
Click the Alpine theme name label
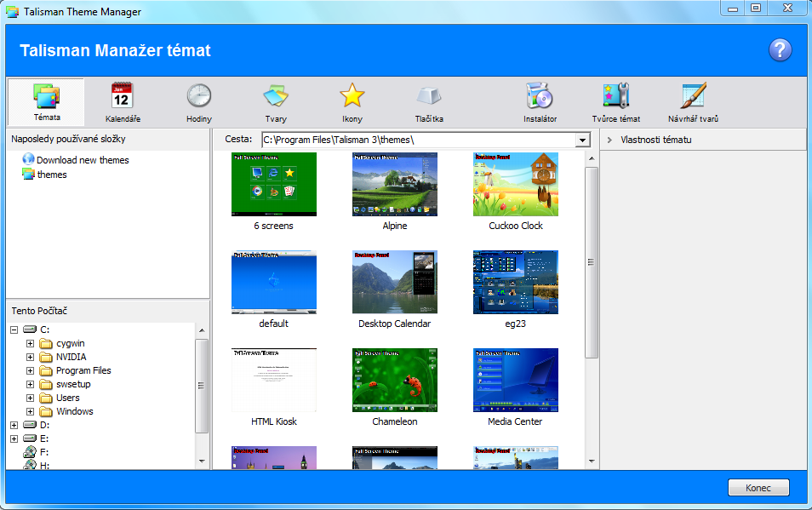[395, 226]
